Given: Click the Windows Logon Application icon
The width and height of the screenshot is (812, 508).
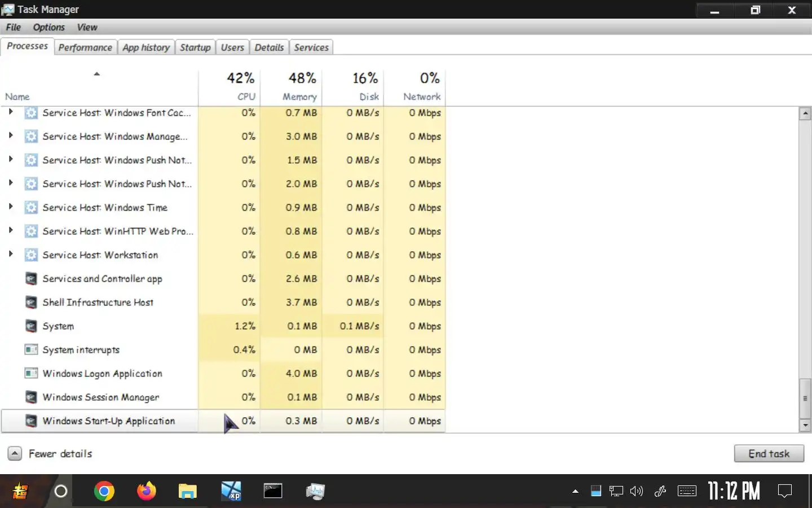Looking at the screenshot, I should (32, 374).
